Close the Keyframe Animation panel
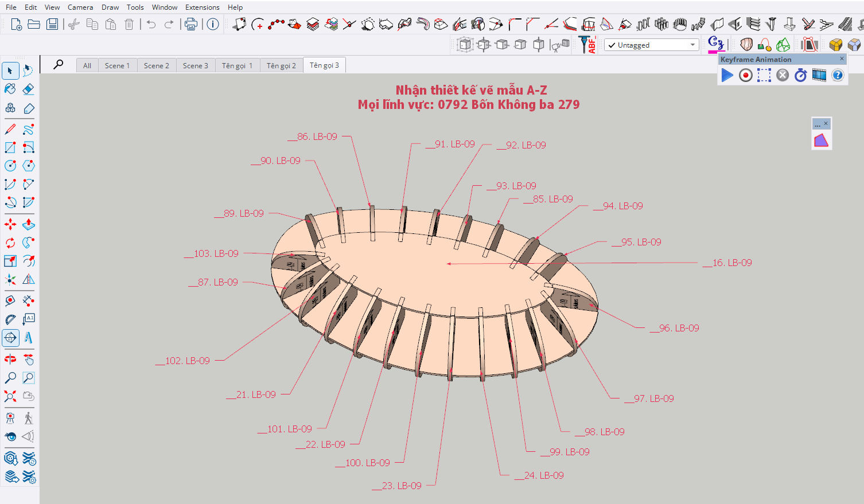This screenshot has width=864, height=504. pos(842,58)
